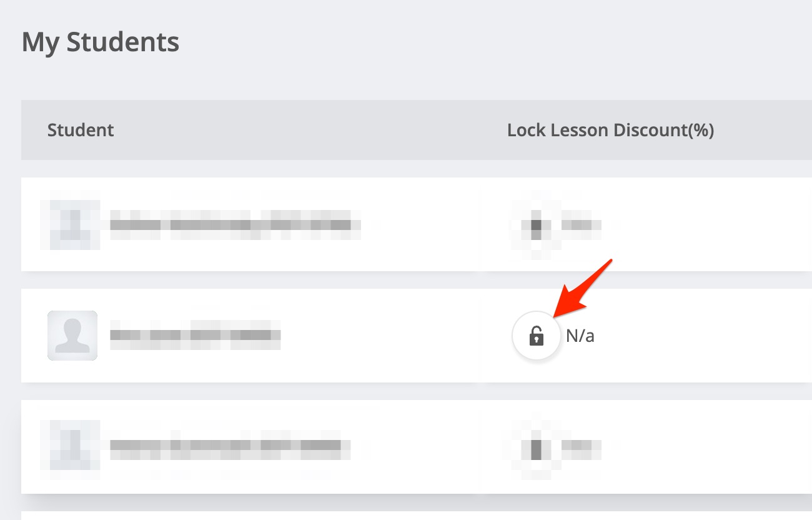Click the Lock Lesson Discount(%) column header

[610, 130]
